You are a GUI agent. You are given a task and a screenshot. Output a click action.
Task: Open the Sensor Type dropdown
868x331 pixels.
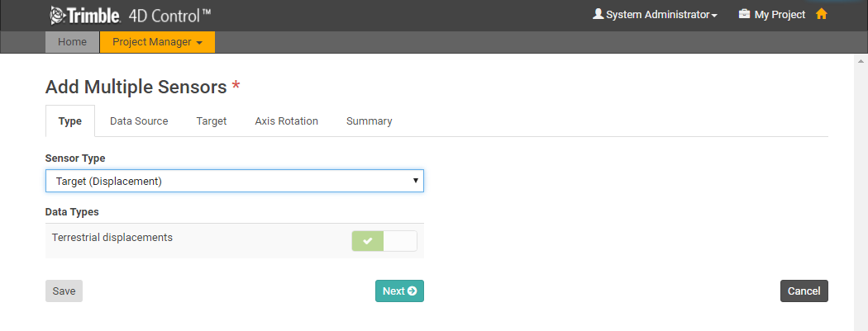point(234,181)
